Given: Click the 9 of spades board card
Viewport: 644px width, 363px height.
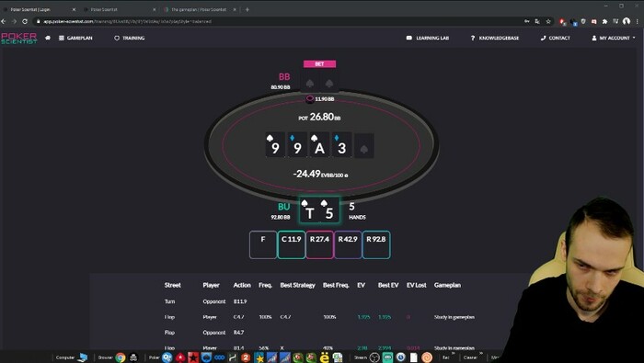Looking at the screenshot, I should tap(275, 145).
